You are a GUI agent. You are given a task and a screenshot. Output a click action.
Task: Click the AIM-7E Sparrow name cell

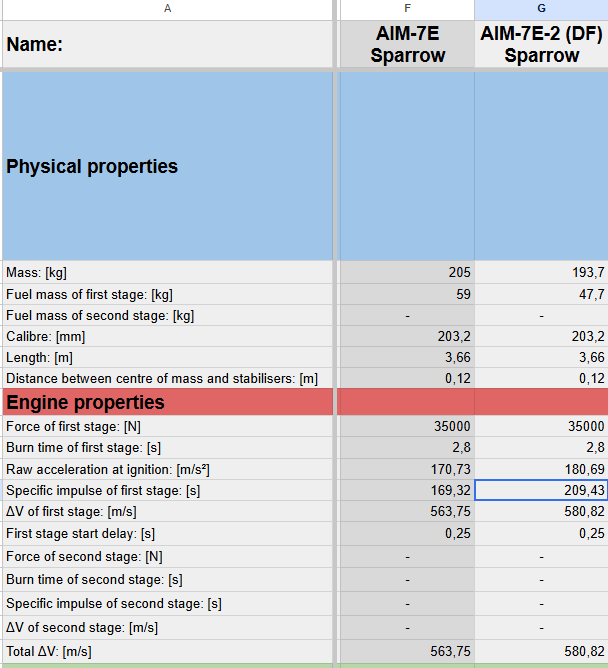(407, 44)
